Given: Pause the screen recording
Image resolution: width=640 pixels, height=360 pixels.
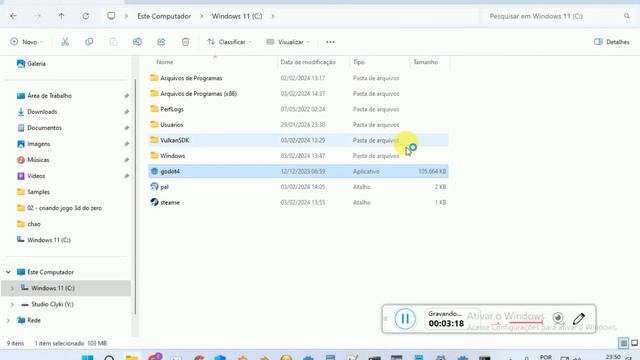Looking at the screenshot, I should (405, 318).
